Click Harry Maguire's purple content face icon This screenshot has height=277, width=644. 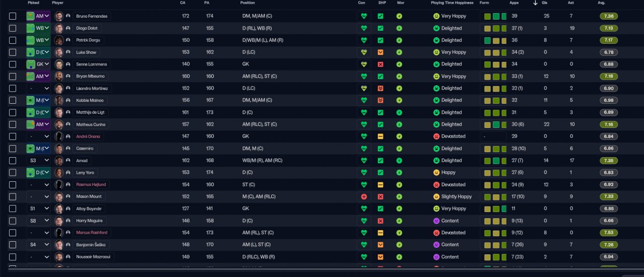click(436, 221)
